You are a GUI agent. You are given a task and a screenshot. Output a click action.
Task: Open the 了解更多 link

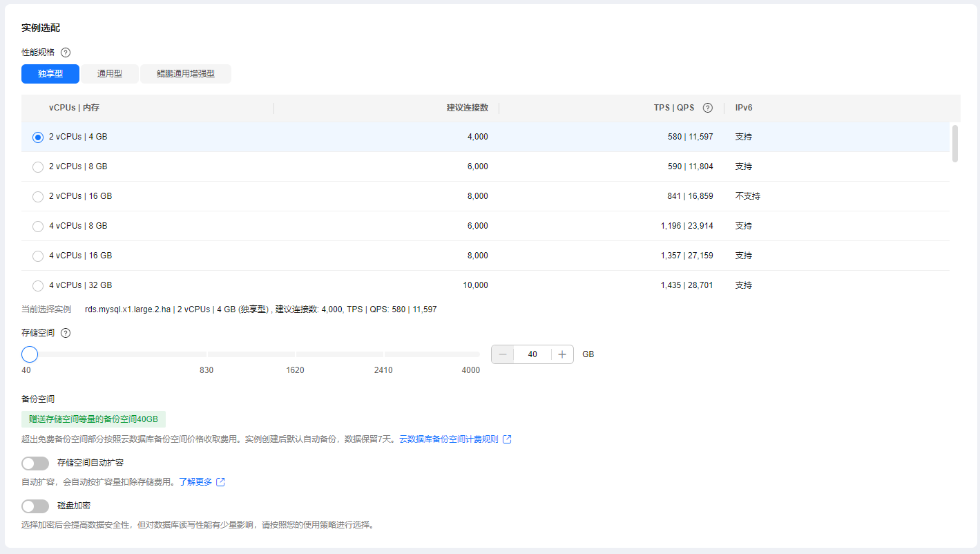[x=195, y=482]
